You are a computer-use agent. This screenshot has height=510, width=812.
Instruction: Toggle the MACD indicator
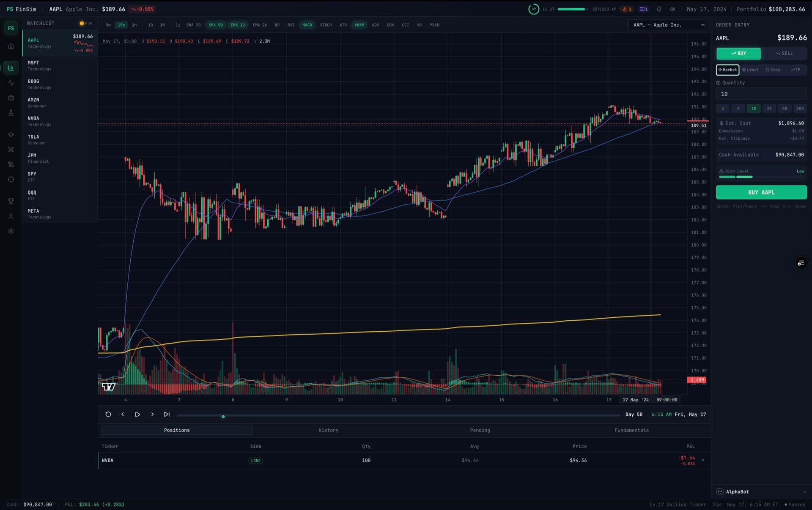pos(307,25)
